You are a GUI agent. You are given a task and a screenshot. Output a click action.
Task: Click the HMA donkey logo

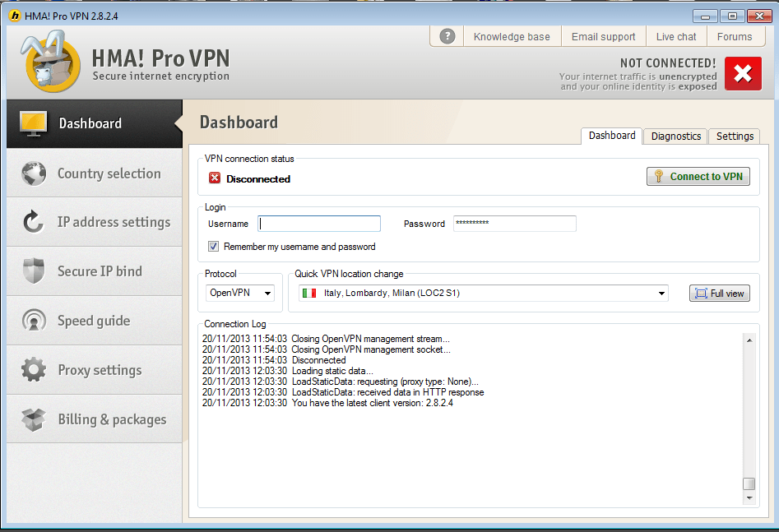[x=49, y=62]
